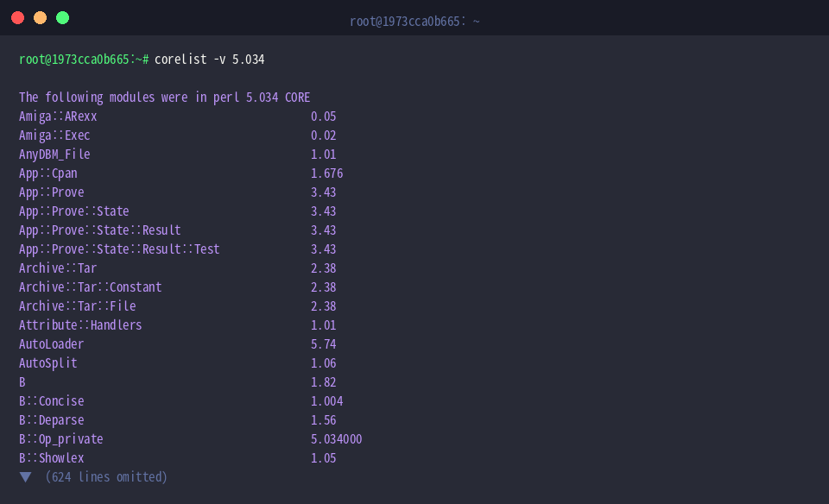Click the single-letter B module name
The image size is (829, 504).
pos(22,382)
